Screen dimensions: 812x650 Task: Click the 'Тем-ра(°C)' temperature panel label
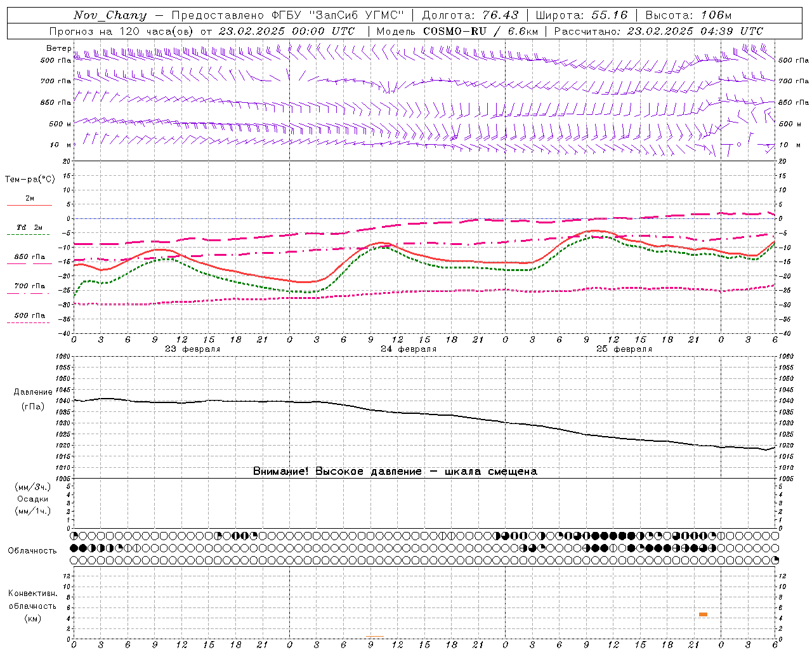pyautogui.click(x=30, y=180)
